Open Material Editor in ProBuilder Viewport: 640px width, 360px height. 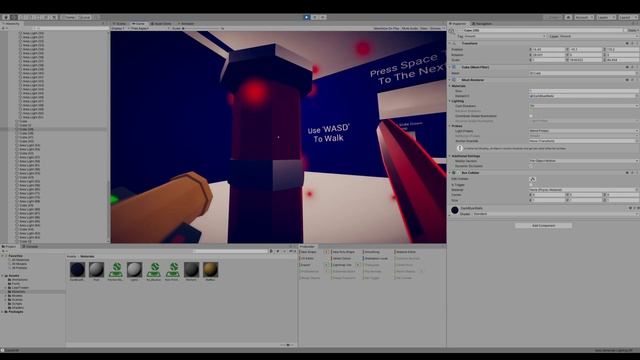[x=406, y=252]
